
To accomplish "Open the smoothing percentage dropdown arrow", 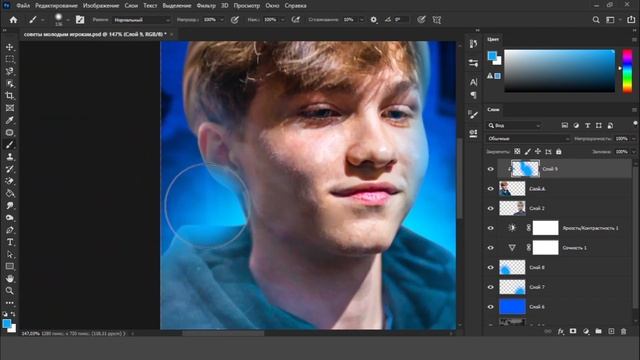I will pos(361,20).
